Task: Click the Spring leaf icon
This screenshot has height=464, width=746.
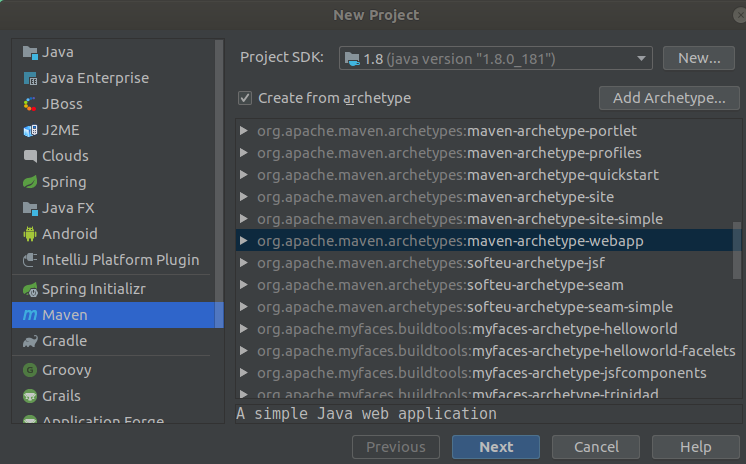Action: (x=30, y=182)
